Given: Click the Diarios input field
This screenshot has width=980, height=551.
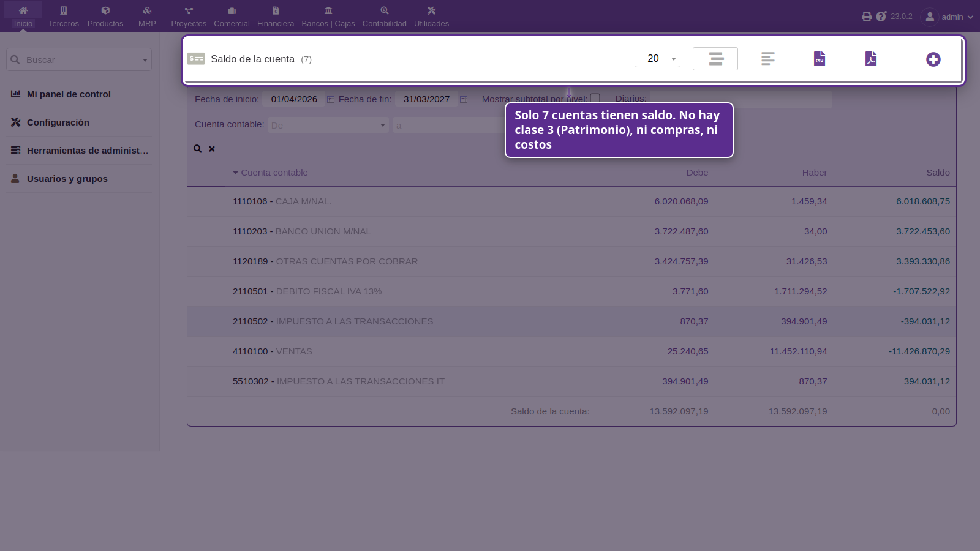Looking at the screenshot, I should click(x=741, y=99).
